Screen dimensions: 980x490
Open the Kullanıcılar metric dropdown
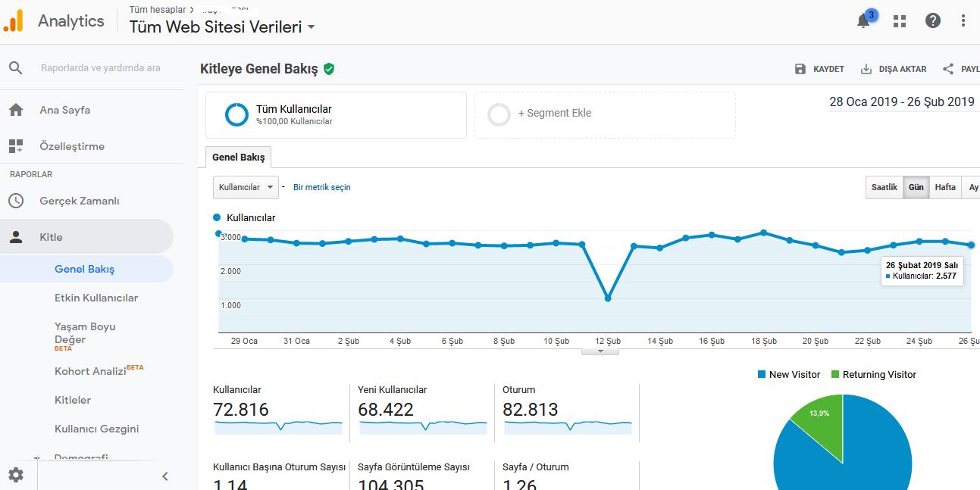[x=246, y=187]
